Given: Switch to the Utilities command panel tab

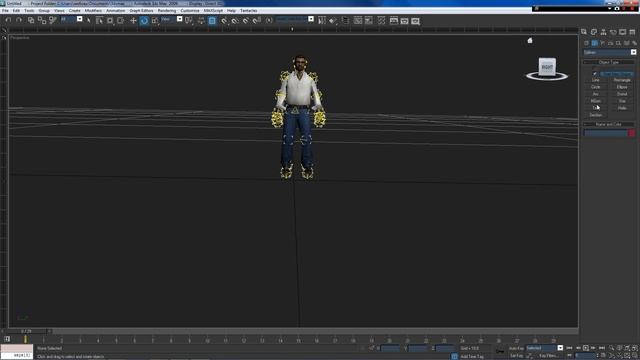Looking at the screenshot, I should tap(632, 32).
